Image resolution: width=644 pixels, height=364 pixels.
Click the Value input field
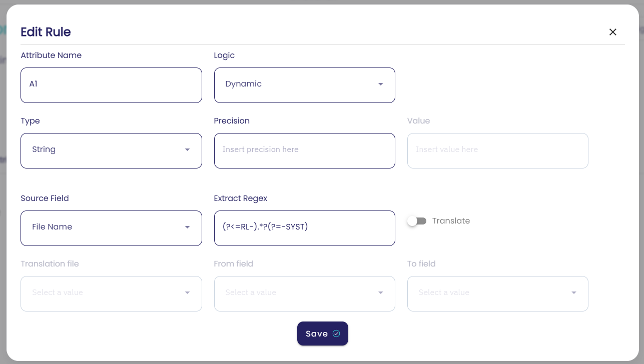pyautogui.click(x=497, y=150)
